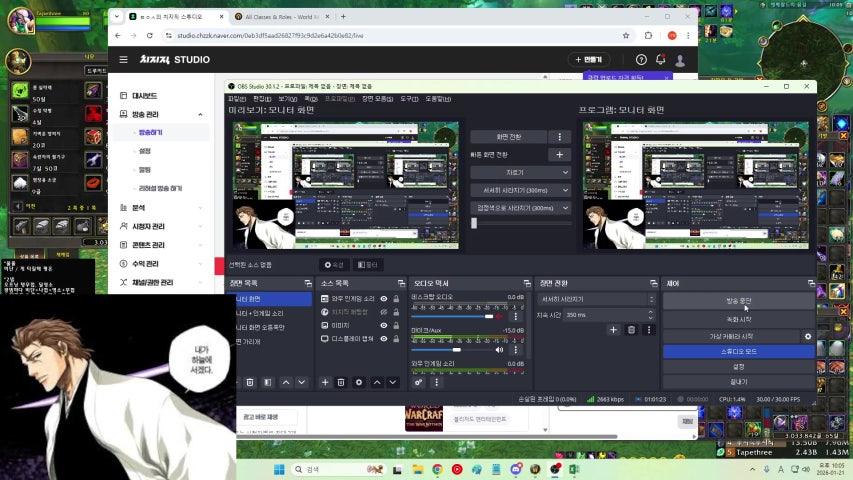Toggle visibility of 디스플레이 캡쳐 source

pyautogui.click(x=383, y=338)
